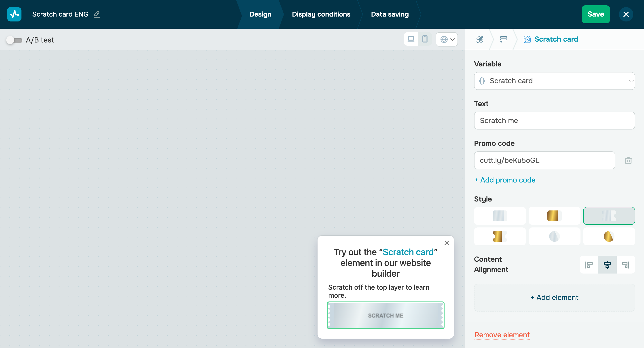This screenshot has width=644, height=348.
Task: Open the Data saving tab
Action: tap(390, 14)
